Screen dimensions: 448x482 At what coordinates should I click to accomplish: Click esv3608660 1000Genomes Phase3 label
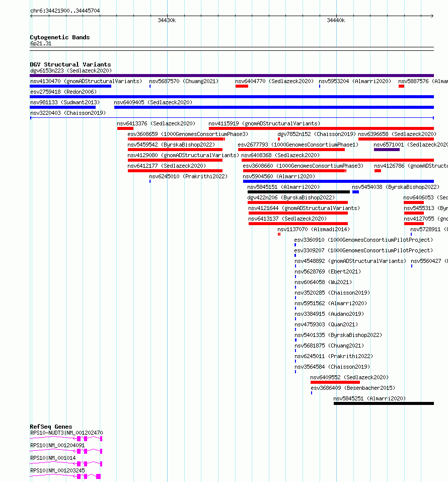[303, 166]
